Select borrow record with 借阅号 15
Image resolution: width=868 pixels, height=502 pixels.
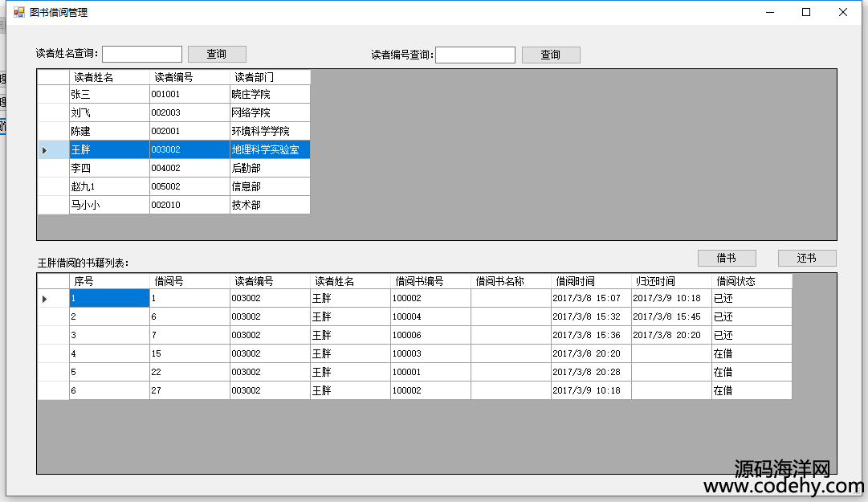(x=189, y=353)
